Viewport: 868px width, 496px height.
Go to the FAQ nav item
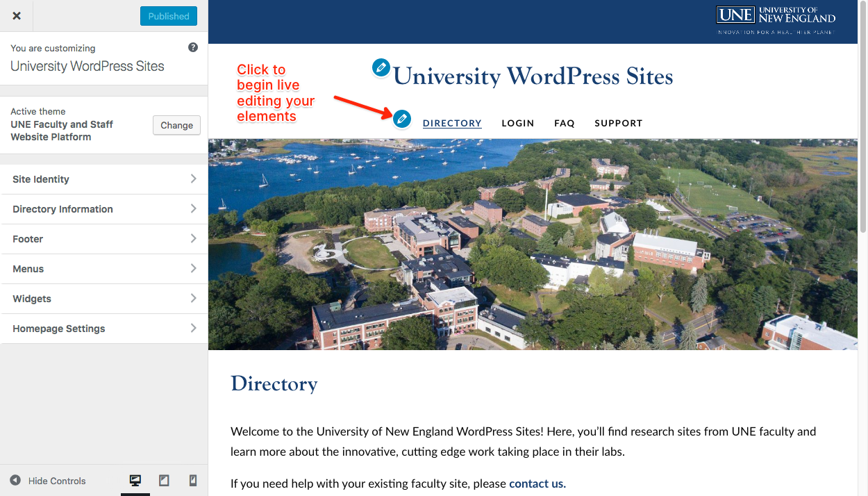(565, 123)
